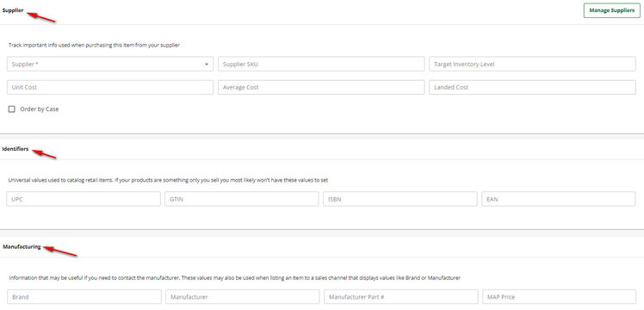Click the 'Information that may be useful' description
The width and height of the screenshot is (644, 310).
click(x=234, y=277)
